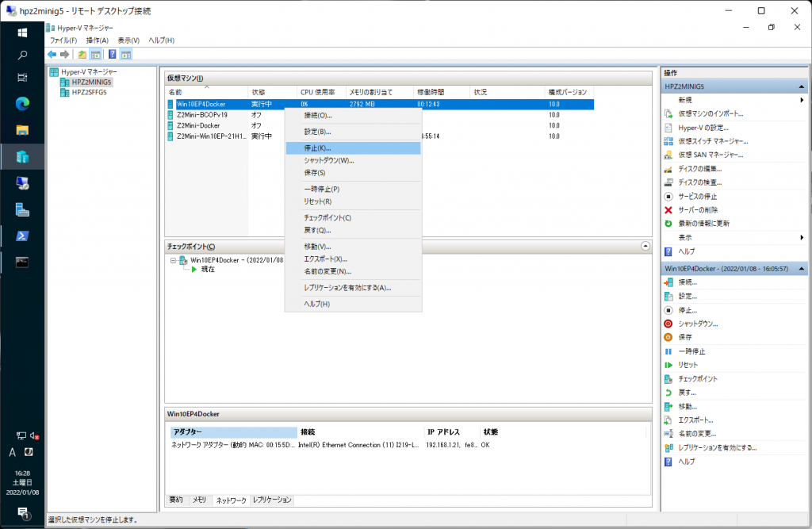This screenshot has height=529, width=812.
Task: Click チェックポイント in actions pane
Action: [698, 379]
